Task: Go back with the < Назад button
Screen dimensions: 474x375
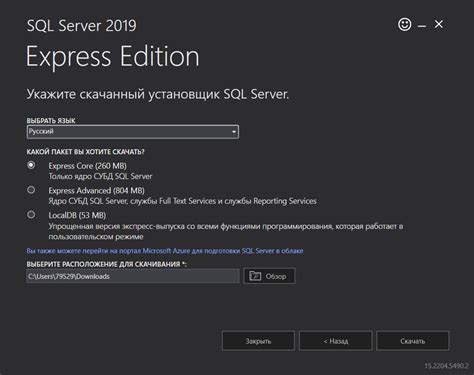Action: coord(336,341)
